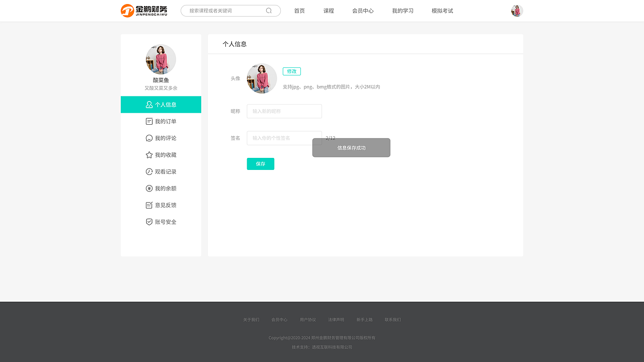This screenshot has height=362, width=644.
Task: Select 我的余额 sidebar label
Action: (166, 189)
